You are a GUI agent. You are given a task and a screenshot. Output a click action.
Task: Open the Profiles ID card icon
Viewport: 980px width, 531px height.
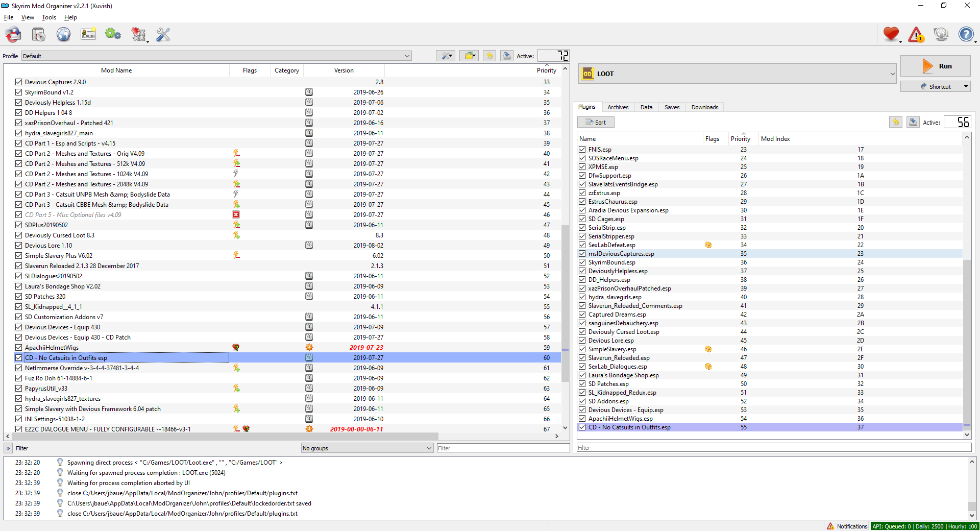tap(88, 35)
